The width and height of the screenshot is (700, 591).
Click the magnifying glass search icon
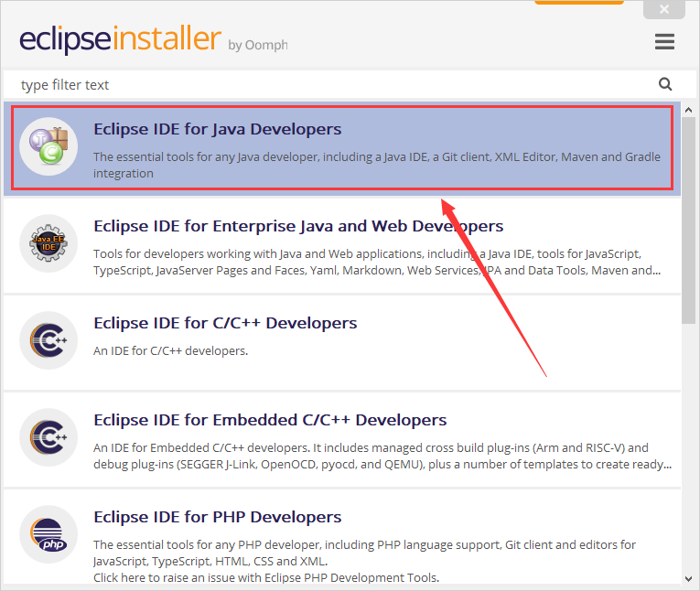point(665,84)
